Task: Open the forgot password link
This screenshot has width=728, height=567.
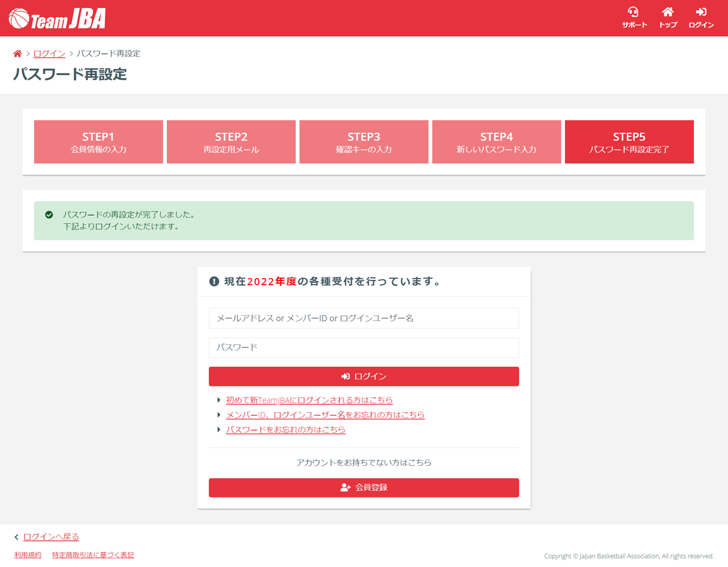Action: [286, 429]
